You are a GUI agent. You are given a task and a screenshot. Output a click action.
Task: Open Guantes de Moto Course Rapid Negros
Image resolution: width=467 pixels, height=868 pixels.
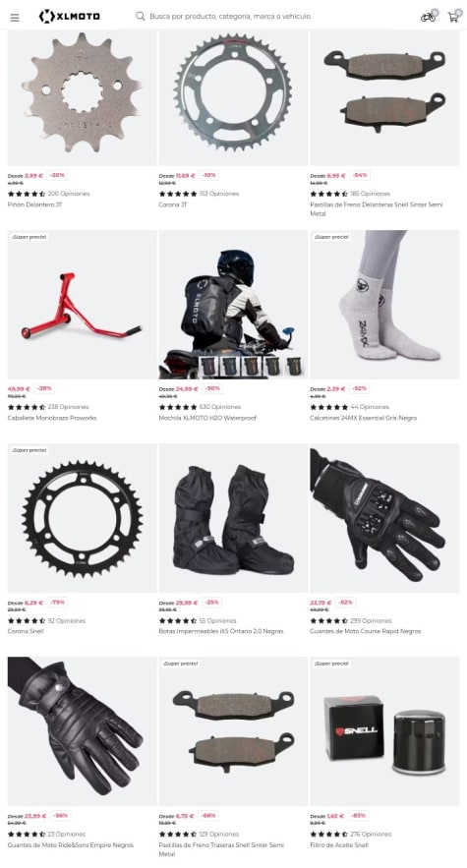[x=366, y=631]
